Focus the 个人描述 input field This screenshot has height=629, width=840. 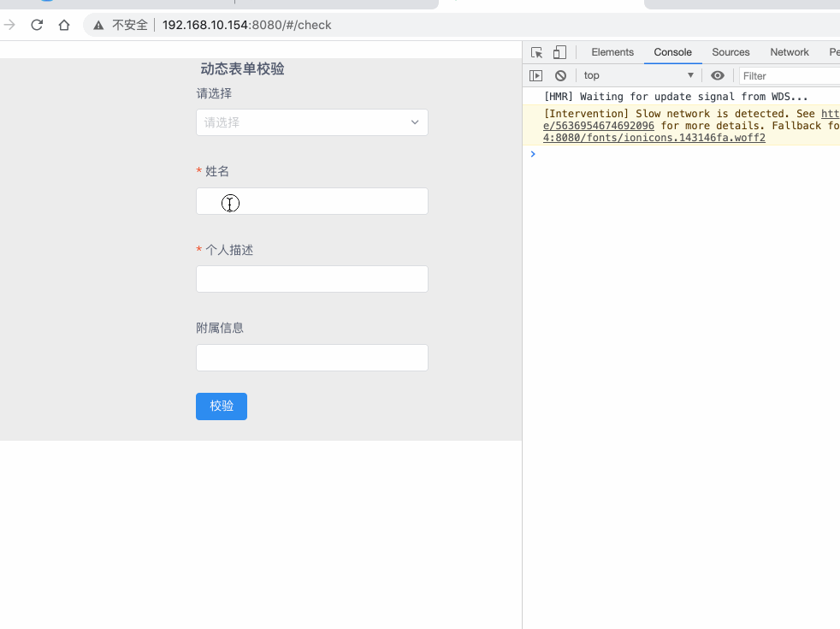coord(311,279)
